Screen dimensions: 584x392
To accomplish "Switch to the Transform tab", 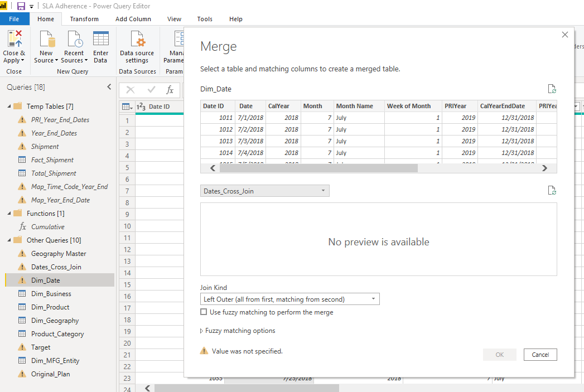I will pyautogui.click(x=84, y=19).
